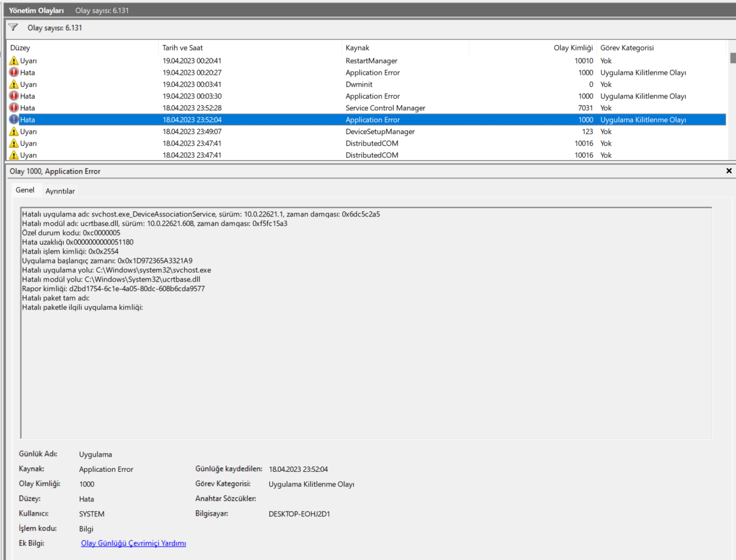Click error icon of Service Control Manager row
The height and width of the screenshot is (560, 736).
[x=14, y=108]
